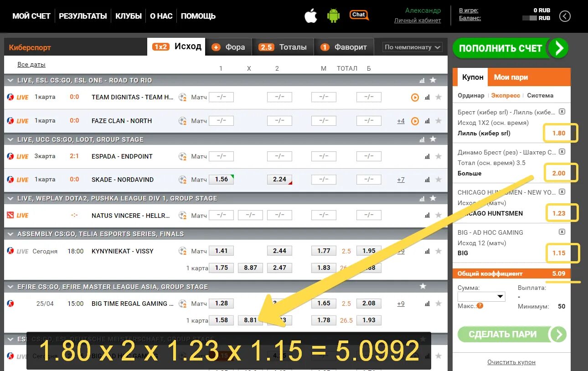Viewport: 588px width, 371px height.
Task: Expand +9 markets for BIG TIME REGAL GAMING
Action: pos(401,304)
